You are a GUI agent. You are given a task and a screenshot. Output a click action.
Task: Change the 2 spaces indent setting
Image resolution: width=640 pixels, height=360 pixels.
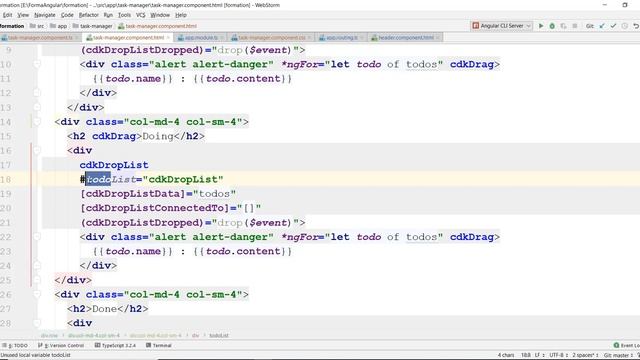pos(585,355)
